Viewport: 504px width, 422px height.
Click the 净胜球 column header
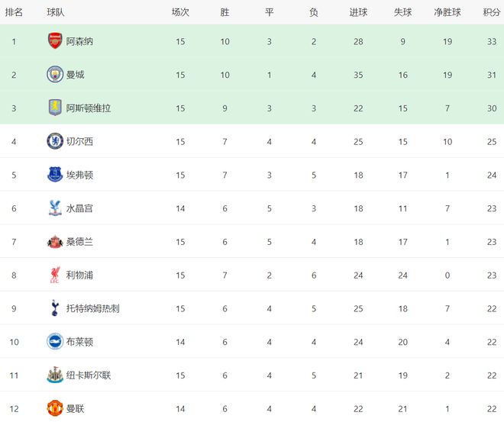click(x=447, y=12)
